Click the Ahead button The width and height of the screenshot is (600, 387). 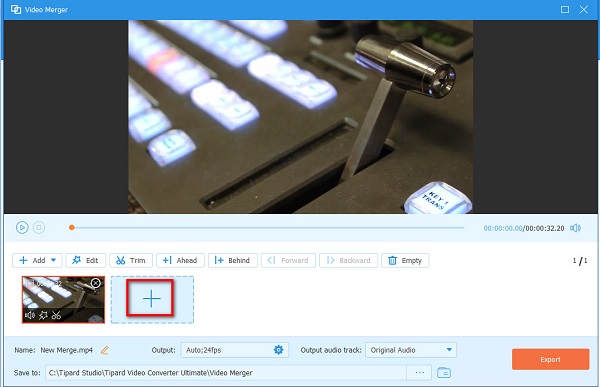180,260
